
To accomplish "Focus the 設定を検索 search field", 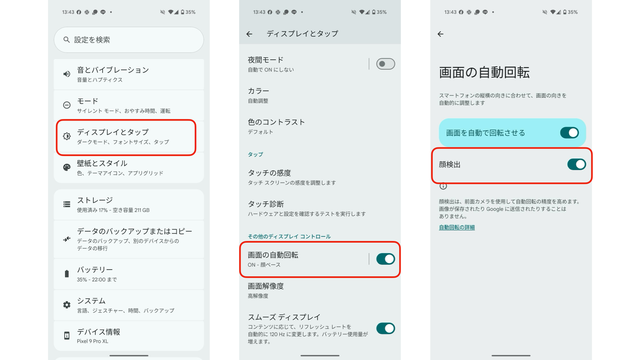I will coord(129,40).
